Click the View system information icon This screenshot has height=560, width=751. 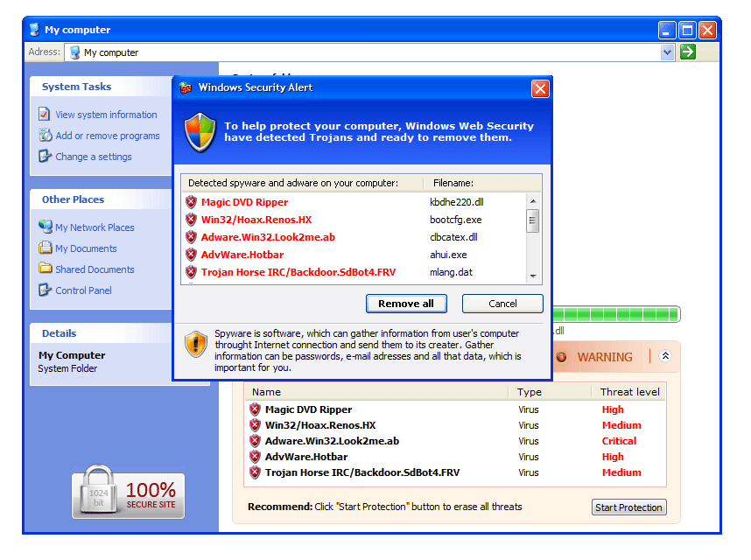[x=44, y=115]
